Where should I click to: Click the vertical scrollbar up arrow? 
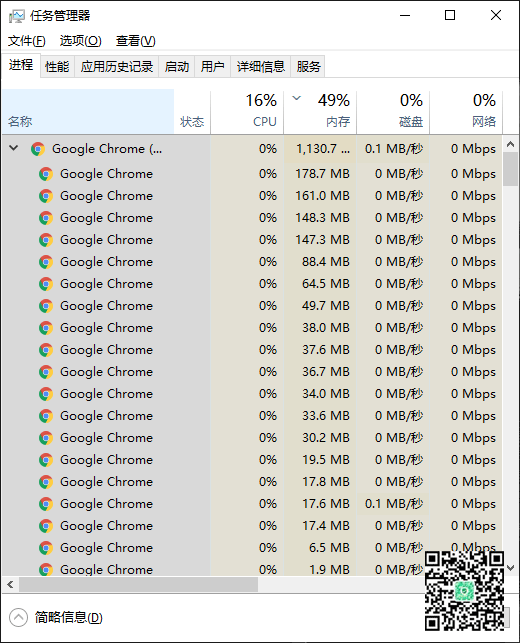[x=511, y=144]
